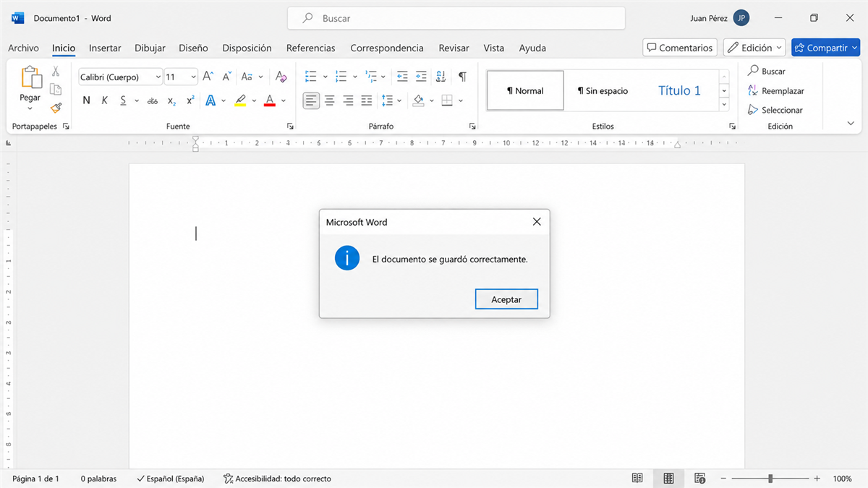Decrease font size with the smaller A icon
Viewport: 868px width, 488px height.
pyautogui.click(x=226, y=77)
